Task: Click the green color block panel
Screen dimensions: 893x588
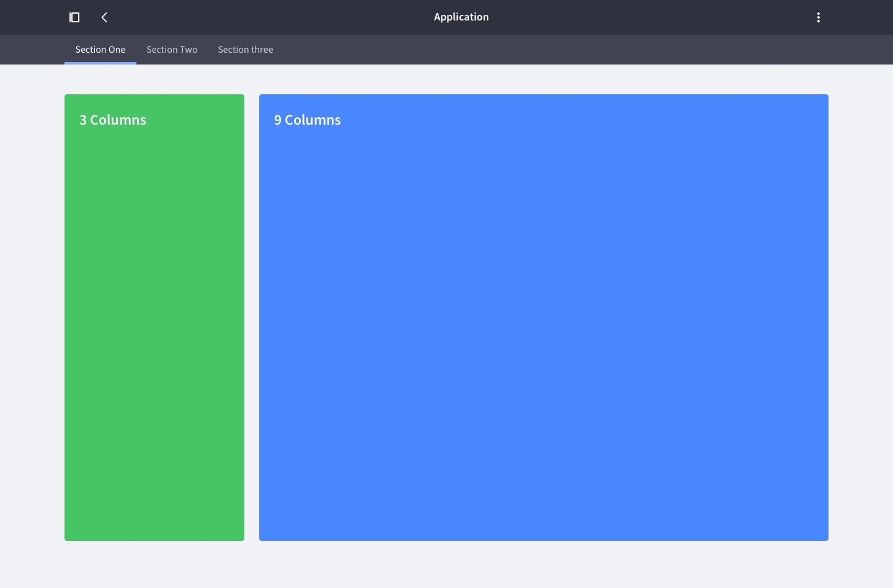Action: 154,372
